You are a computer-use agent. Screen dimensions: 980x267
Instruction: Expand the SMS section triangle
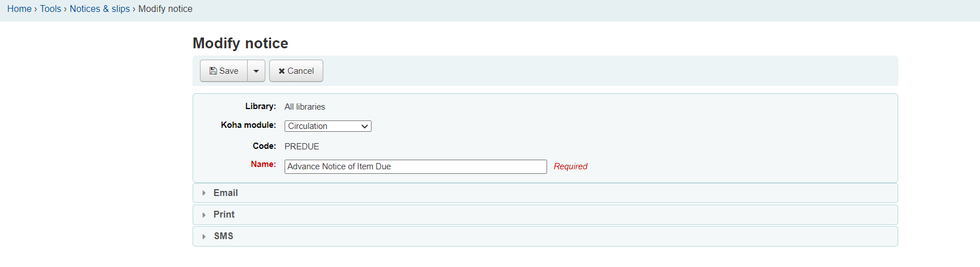point(204,236)
